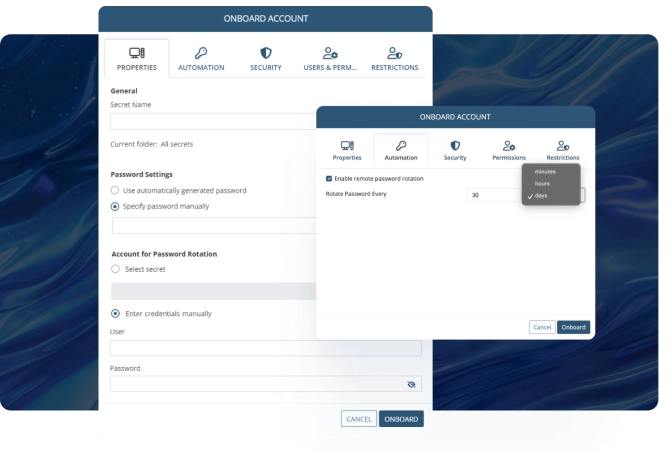Click the User input field

[265, 348]
